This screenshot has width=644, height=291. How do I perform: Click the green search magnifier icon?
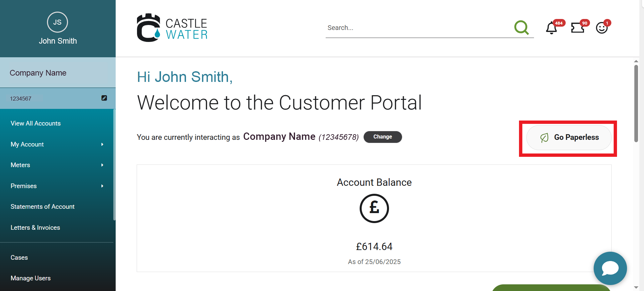pyautogui.click(x=521, y=28)
